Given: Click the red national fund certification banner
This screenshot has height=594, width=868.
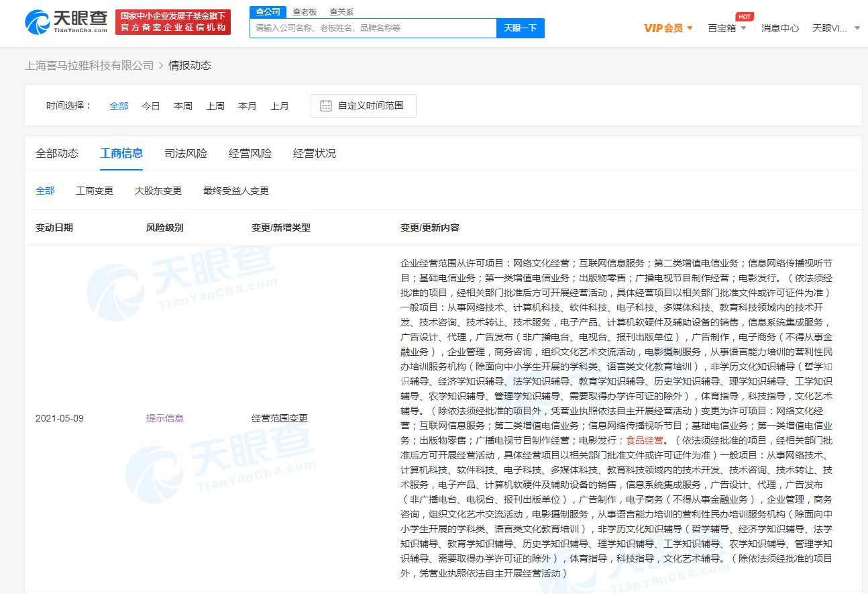Looking at the screenshot, I should (173, 22).
